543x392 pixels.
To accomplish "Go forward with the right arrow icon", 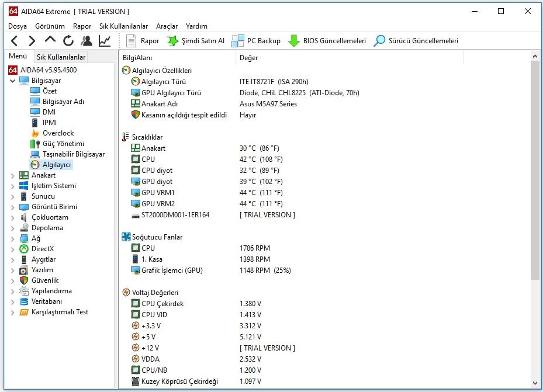I will (32, 41).
